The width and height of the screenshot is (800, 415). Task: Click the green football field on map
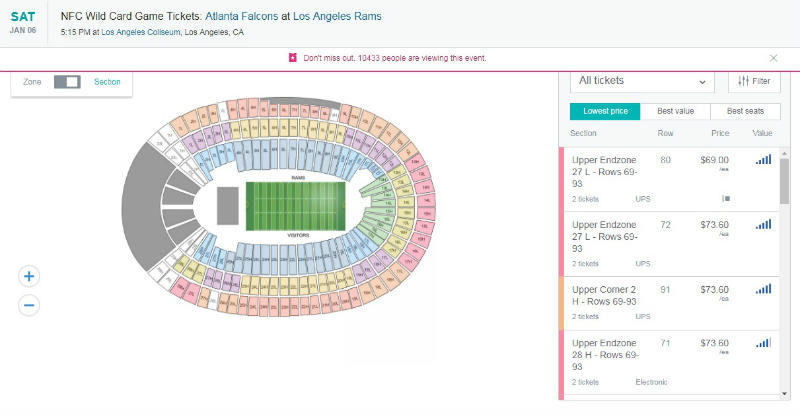point(295,206)
